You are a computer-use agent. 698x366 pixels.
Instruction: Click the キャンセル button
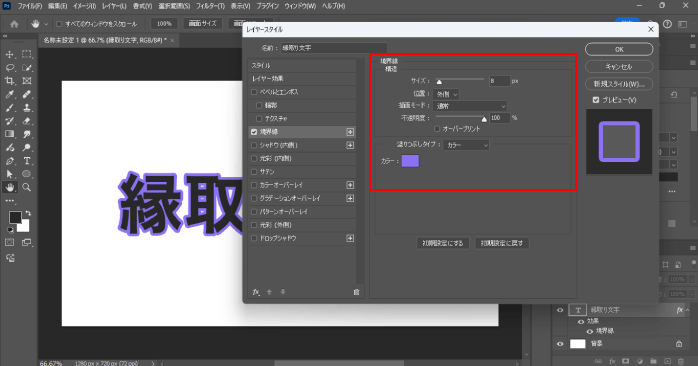pyautogui.click(x=619, y=67)
